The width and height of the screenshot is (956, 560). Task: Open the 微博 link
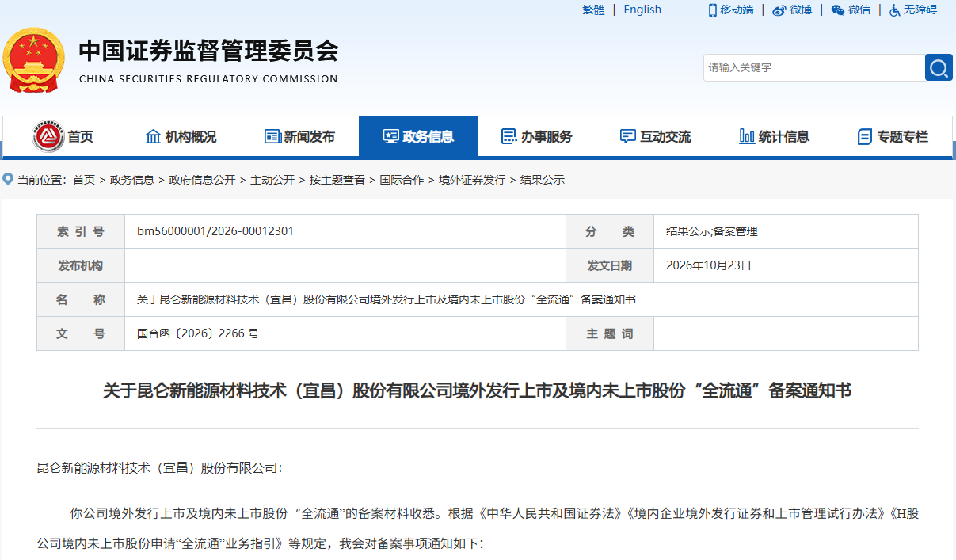click(x=801, y=10)
